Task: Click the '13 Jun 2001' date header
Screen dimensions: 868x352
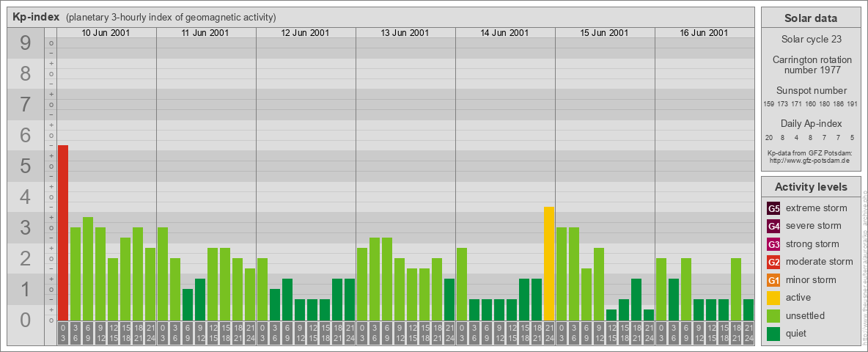Action: [x=405, y=33]
